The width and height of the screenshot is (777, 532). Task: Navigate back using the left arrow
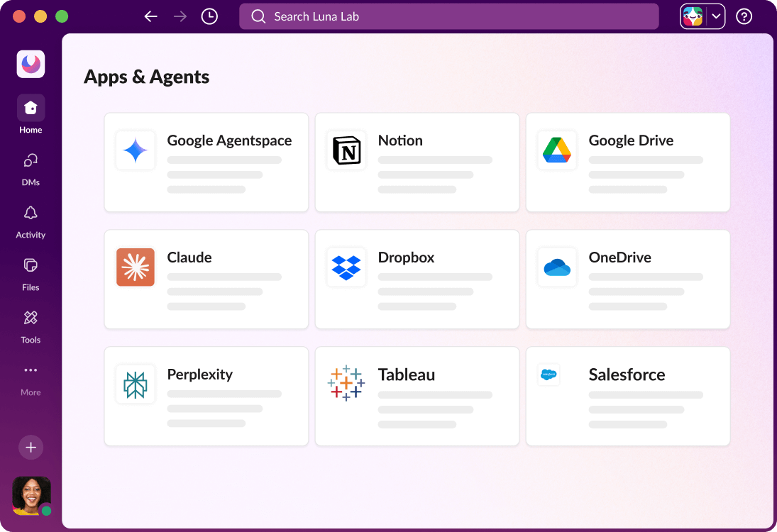pyautogui.click(x=150, y=16)
